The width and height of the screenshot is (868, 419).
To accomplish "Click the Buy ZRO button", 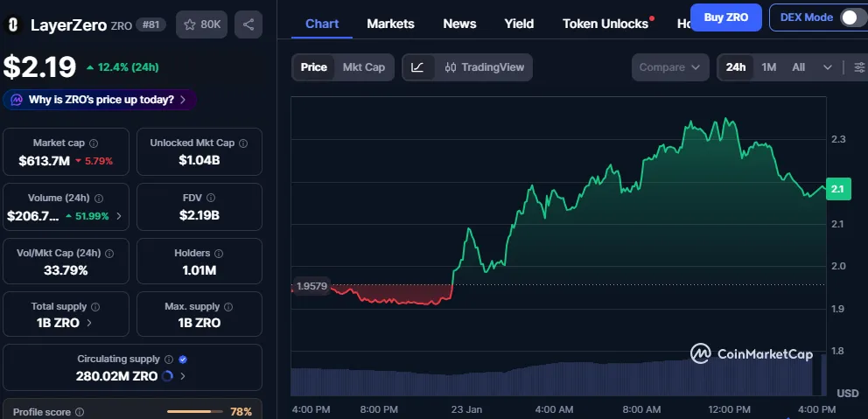I will 725,17.
